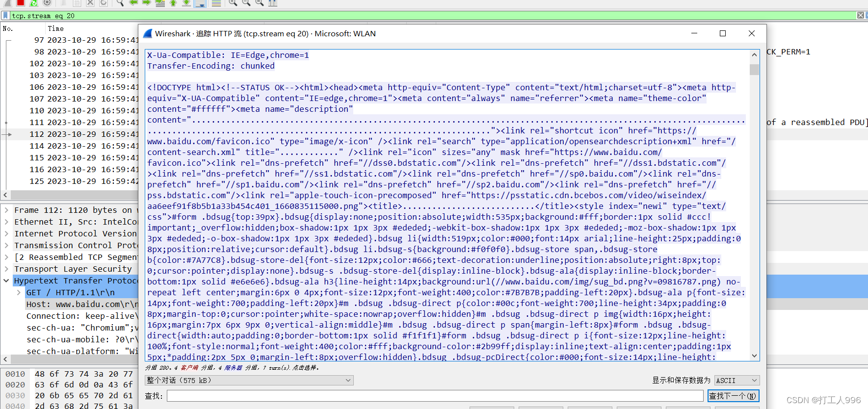Screen dimensions: 868x409
Task: Click the packet details horizontal scroll left arrow
Action: pos(5,359)
